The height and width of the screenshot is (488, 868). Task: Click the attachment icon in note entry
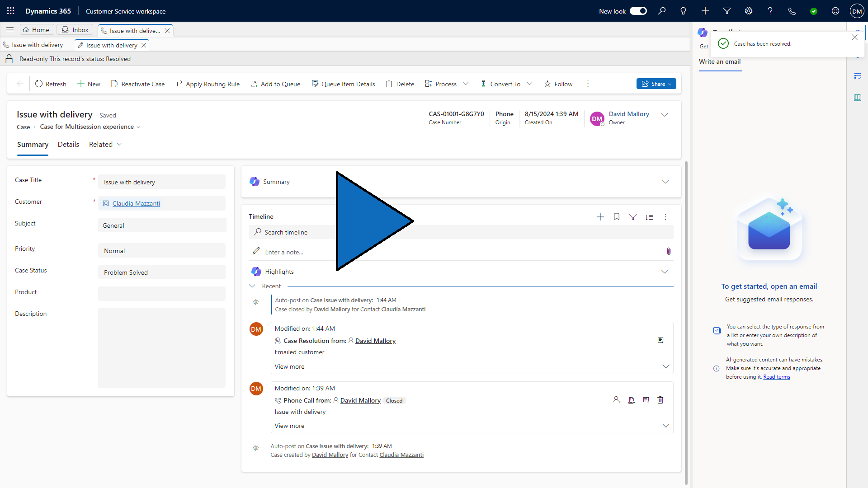tap(668, 251)
